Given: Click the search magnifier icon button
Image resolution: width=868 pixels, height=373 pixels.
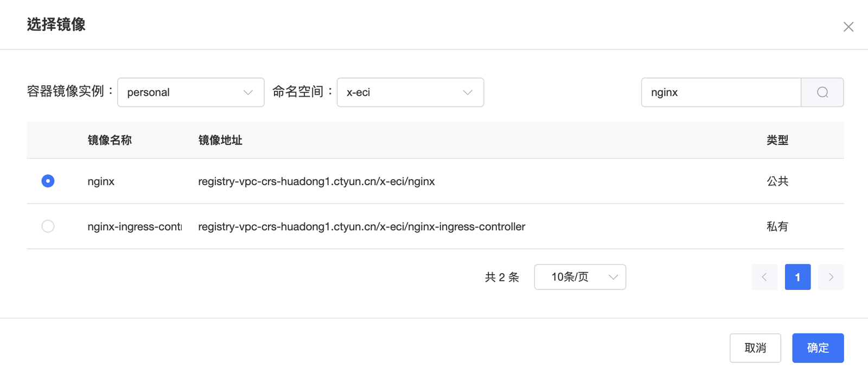Looking at the screenshot, I should (822, 92).
